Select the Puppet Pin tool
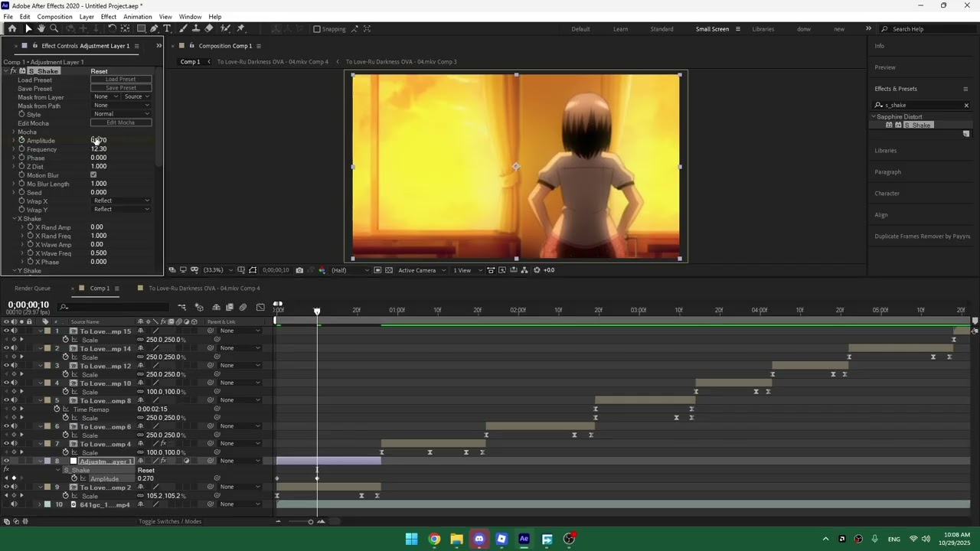The image size is (980, 551). [x=240, y=28]
